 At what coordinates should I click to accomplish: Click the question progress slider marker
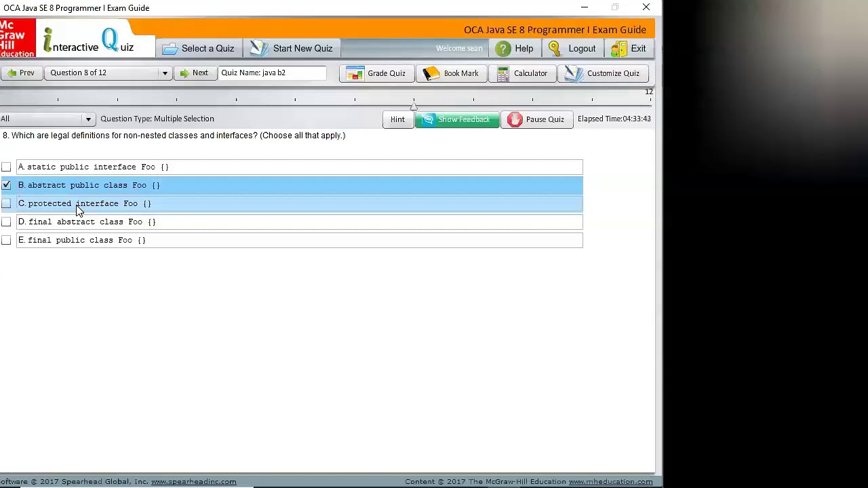[x=414, y=106]
